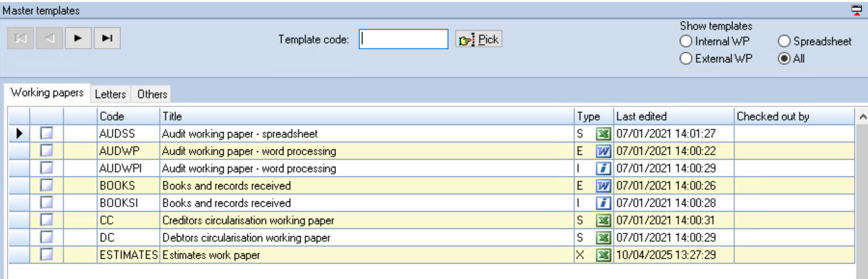Select the Internal WP radio button
The image size is (868, 279).
pos(714,41)
